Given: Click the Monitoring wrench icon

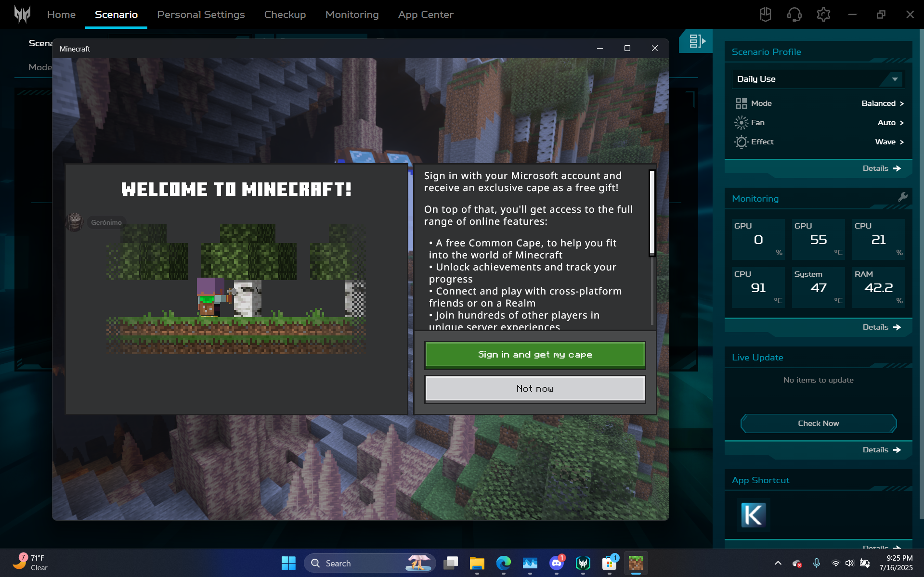Looking at the screenshot, I should [x=902, y=197].
